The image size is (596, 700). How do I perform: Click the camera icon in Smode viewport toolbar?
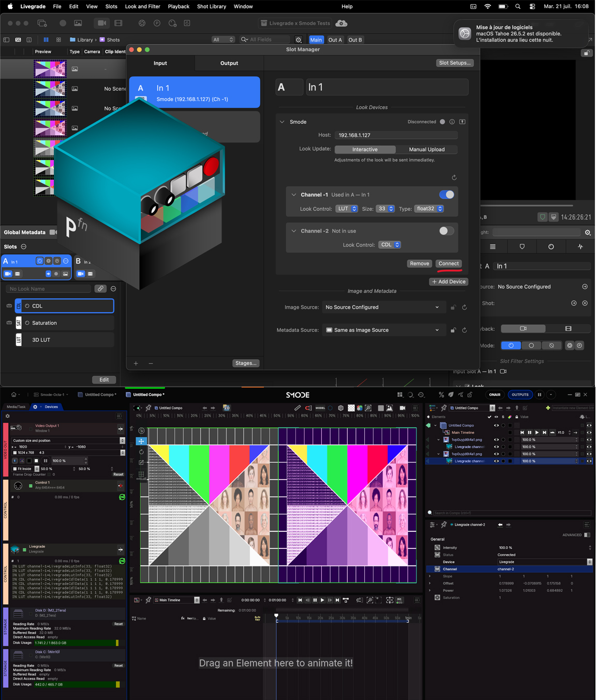click(402, 408)
